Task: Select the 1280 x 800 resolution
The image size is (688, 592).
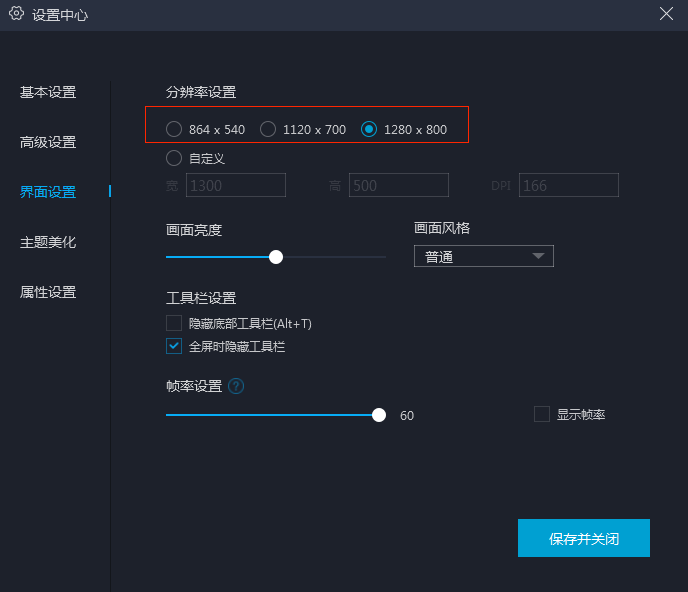Action: point(369,129)
